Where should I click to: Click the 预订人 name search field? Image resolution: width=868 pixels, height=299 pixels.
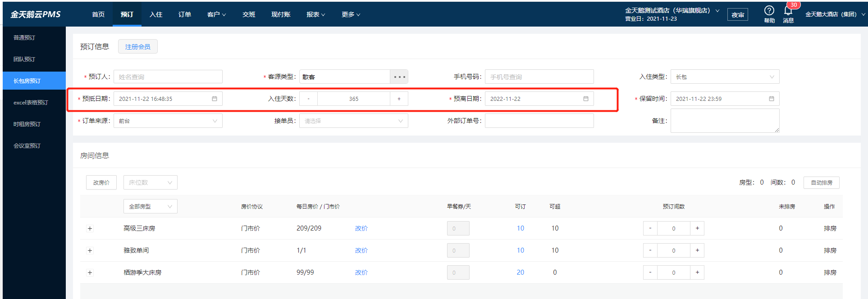tap(168, 77)
